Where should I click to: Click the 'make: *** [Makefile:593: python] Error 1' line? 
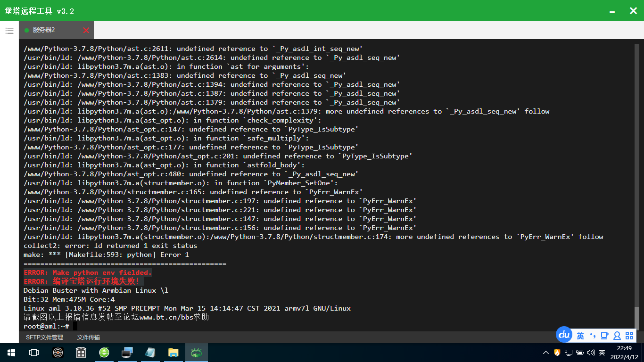(x=106, y=255)
